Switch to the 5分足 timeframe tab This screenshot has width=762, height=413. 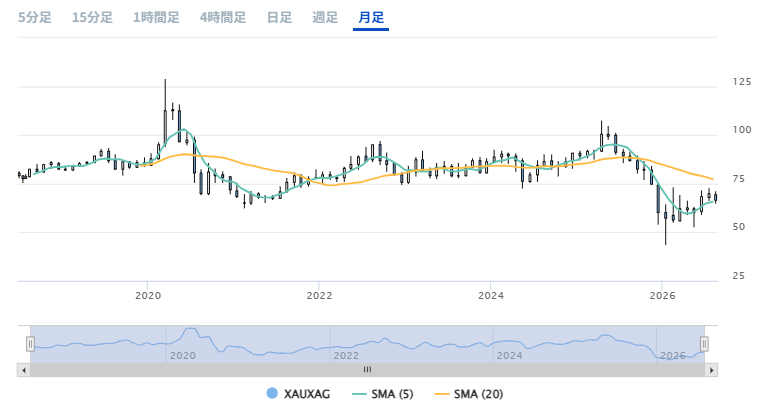click(35, 18)
